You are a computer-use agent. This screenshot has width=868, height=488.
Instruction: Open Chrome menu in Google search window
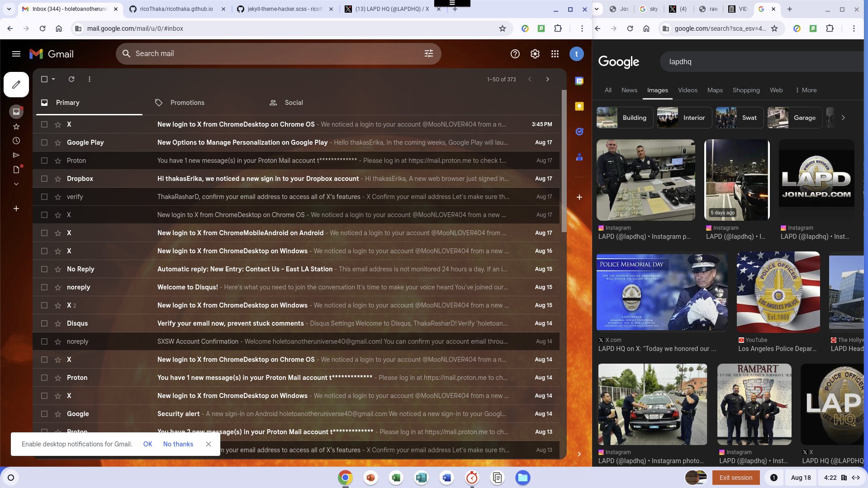(x=854, y=28)
